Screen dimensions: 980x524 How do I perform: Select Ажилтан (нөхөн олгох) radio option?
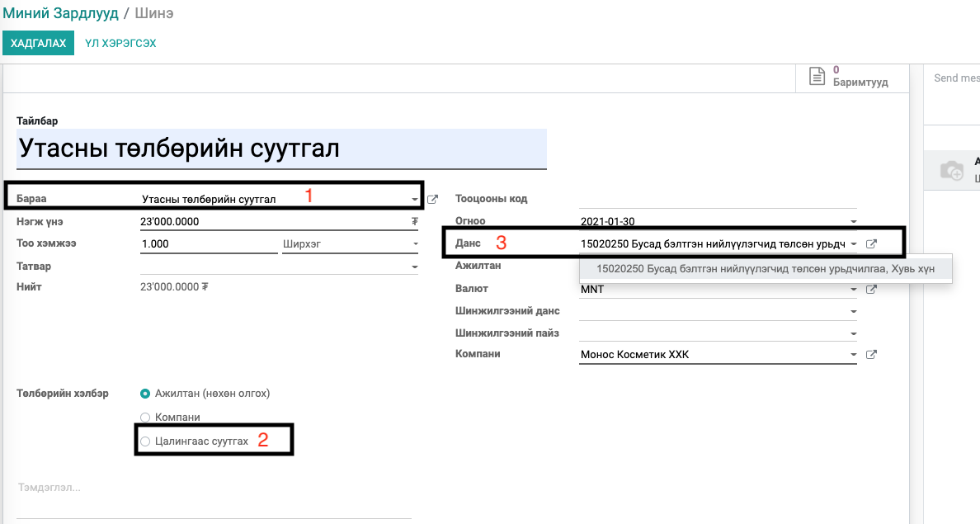pos(145,394)
